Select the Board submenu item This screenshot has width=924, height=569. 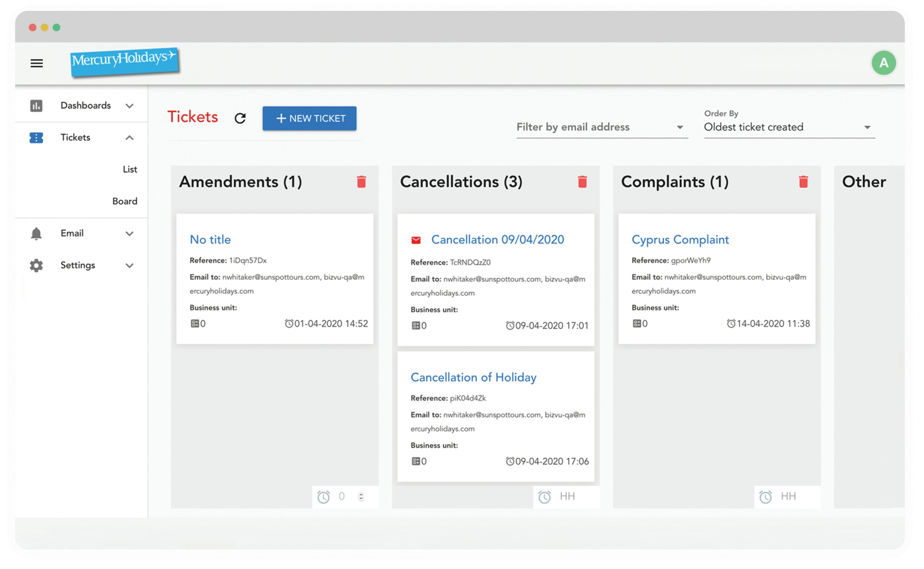(x=125, y=201)
